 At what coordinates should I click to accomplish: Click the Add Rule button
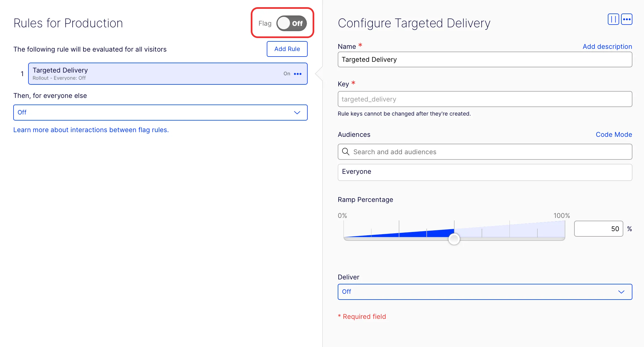pos(287,49)
